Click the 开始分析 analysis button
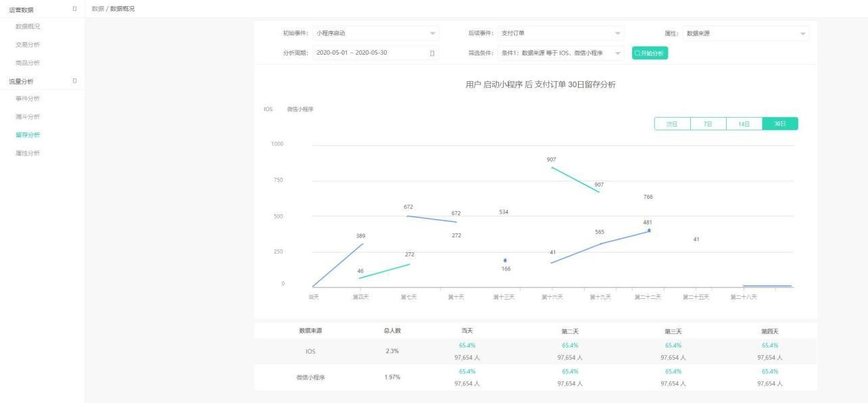Screen dimensions: 868x403 (x=648, y=51)
